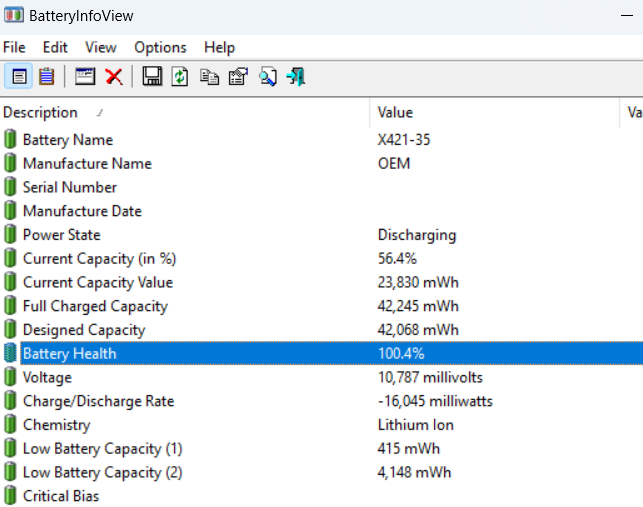The height and width of the screenshot is (507, 643).
Task: Click the -16,045 milliwatts value cell
Action: pyautogui.click(x=435, y=401)
